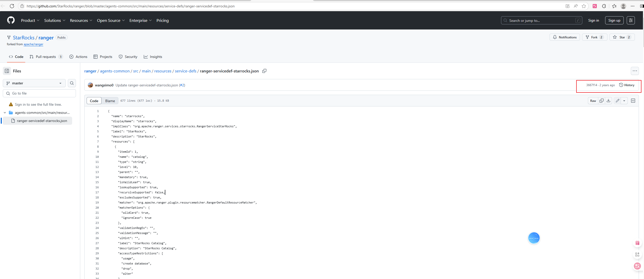Go to service-defs breadcrumb folder
Image resolution: width=644 pixels, height=279 pixels.
click(x=185, y=71)
